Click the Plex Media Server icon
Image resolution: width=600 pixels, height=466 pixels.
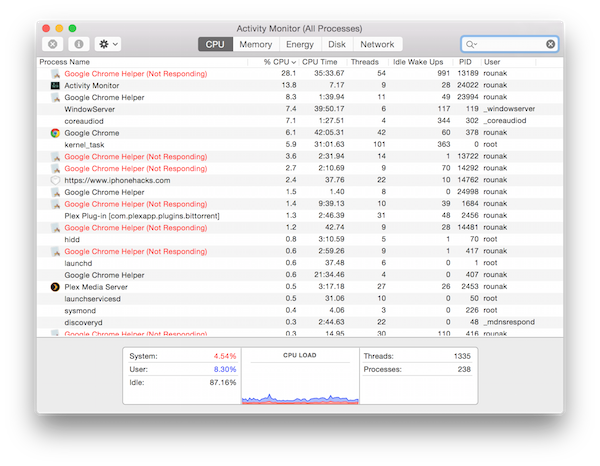pyautogui.click(x=55, y=287)
